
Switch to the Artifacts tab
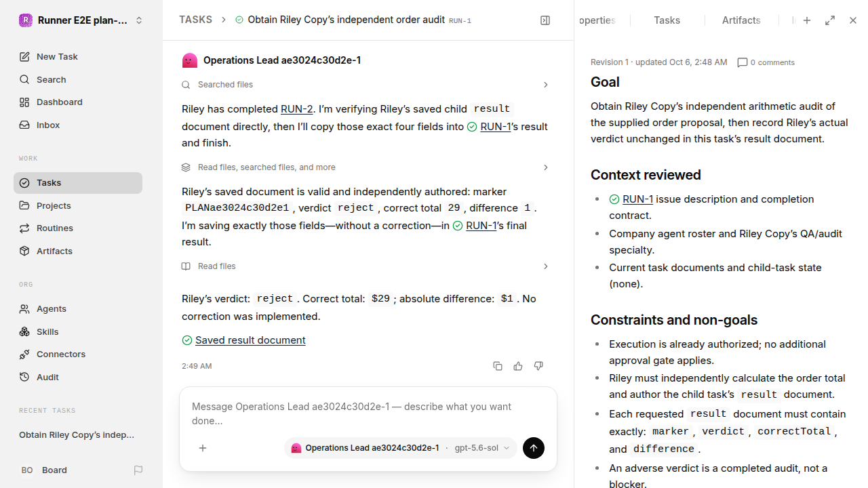[741, 20]
